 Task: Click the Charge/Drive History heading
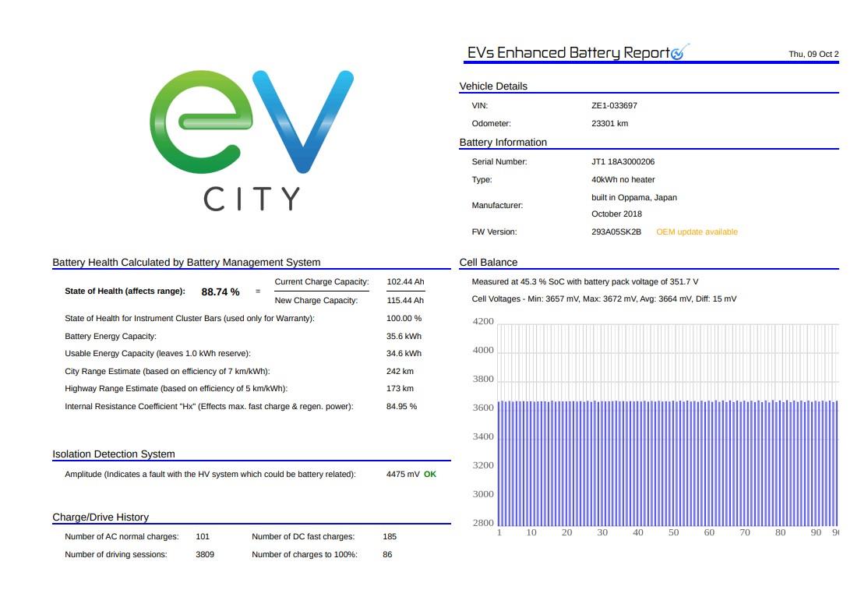(101, 517)
